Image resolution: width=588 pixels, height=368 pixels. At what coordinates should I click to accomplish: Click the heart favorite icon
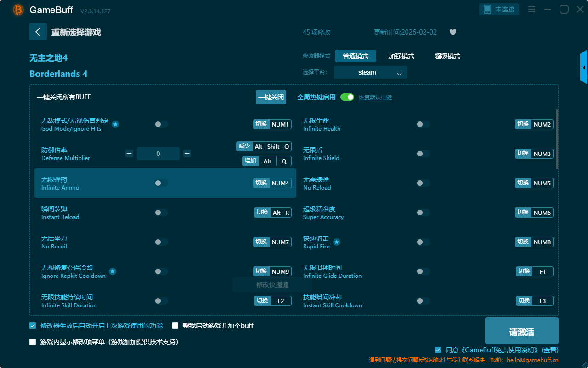452,32
